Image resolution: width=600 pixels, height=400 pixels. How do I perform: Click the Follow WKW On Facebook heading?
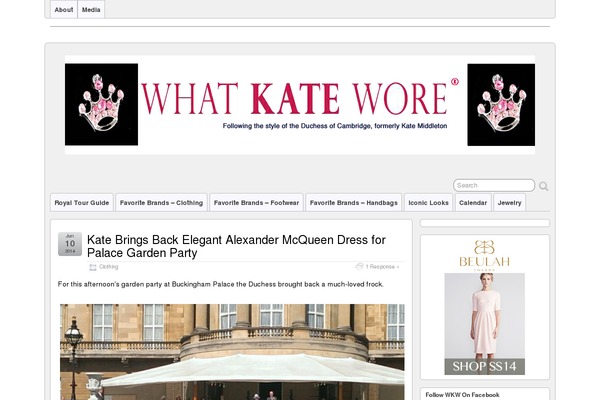(x=462, y=395)
